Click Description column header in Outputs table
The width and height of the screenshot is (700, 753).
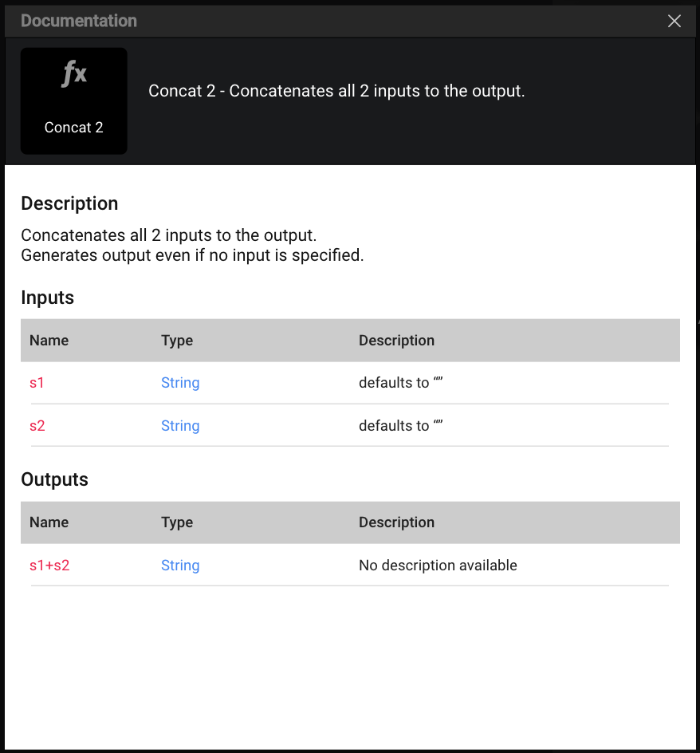tap(396, 522)
